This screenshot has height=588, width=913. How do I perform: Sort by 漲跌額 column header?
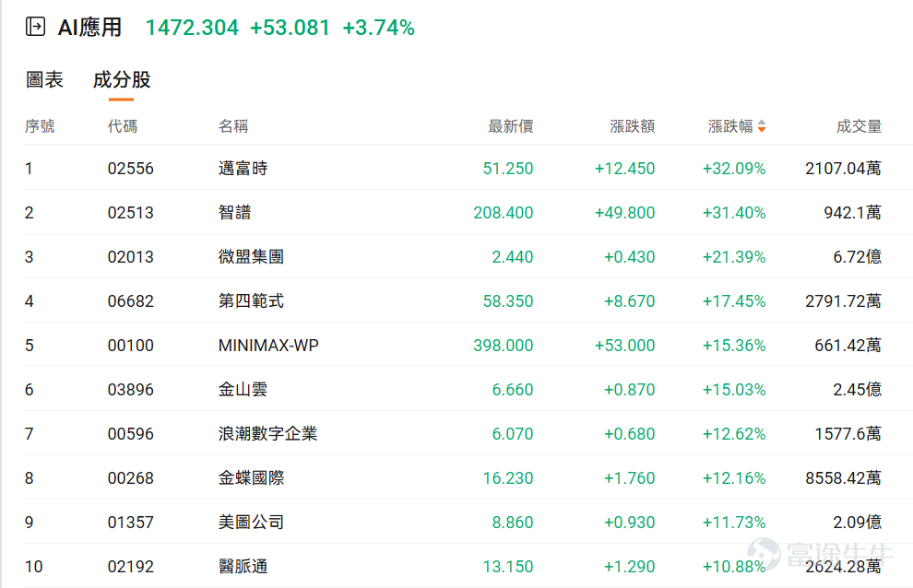coord(633,125)
